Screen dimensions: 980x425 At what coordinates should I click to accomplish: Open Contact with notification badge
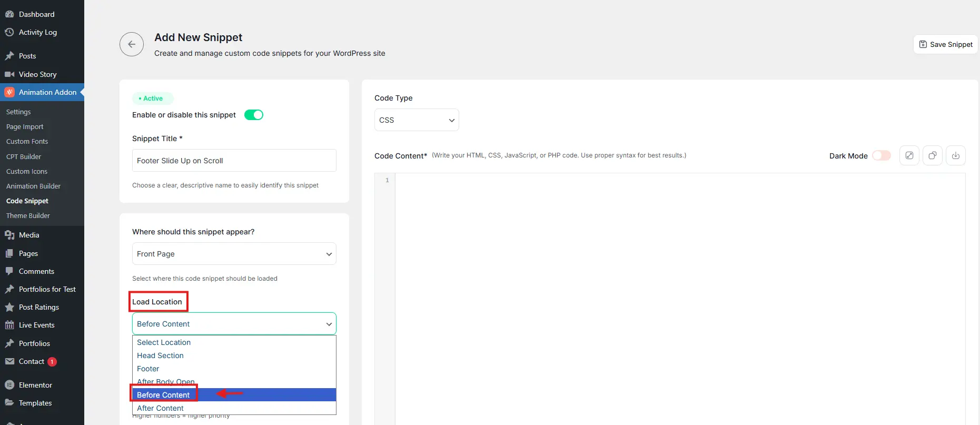32,361
